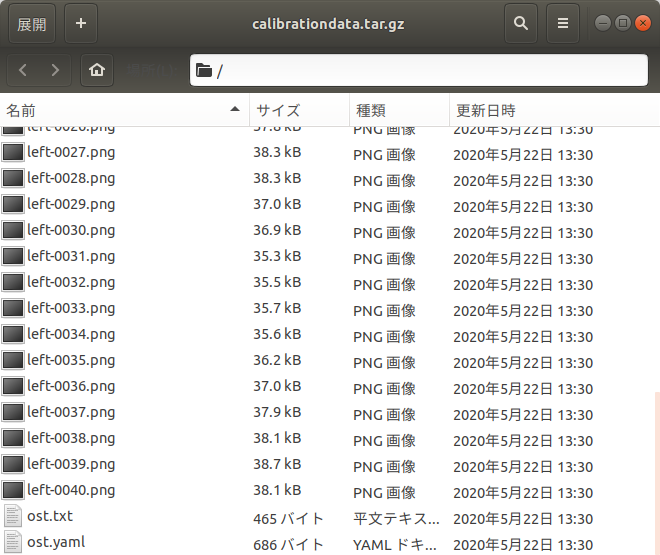This screenshot has height=555, width=660.
Task: Select left-0030.png thumbnail icon
Action: (x=13, y=230)
